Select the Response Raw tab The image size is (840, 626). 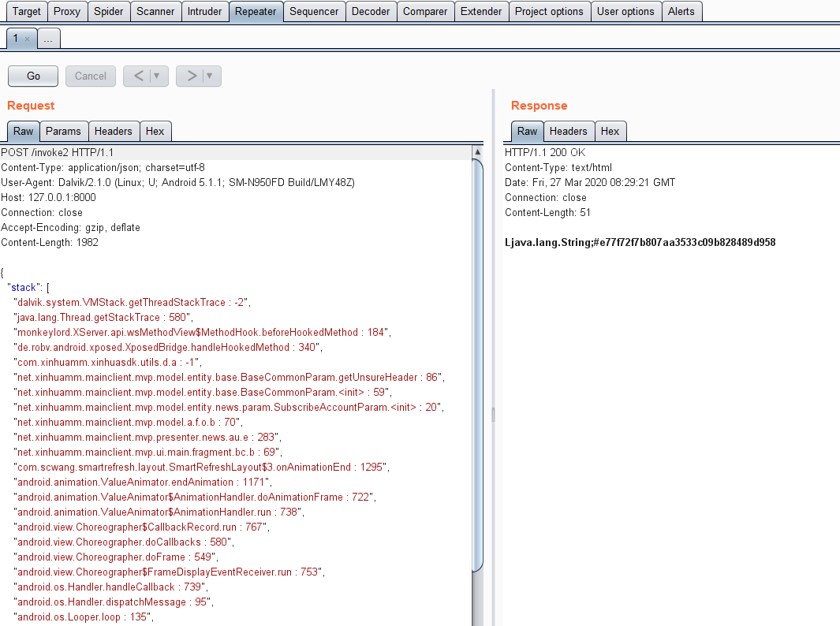[527, 131]
